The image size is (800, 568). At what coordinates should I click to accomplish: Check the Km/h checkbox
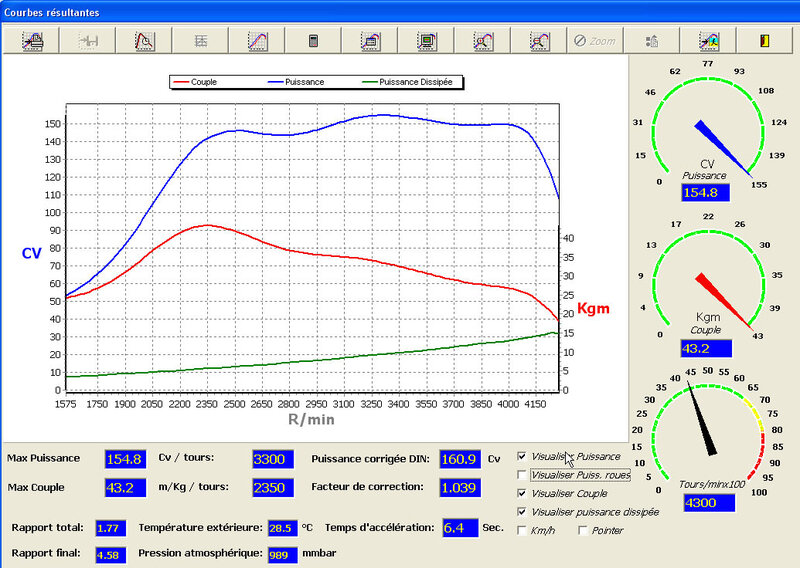(522, 530)
